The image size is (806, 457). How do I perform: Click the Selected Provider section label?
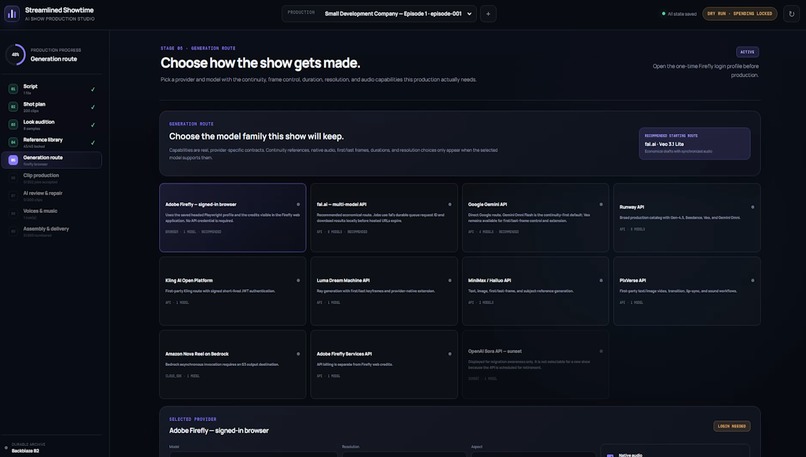tap(193, 419)
